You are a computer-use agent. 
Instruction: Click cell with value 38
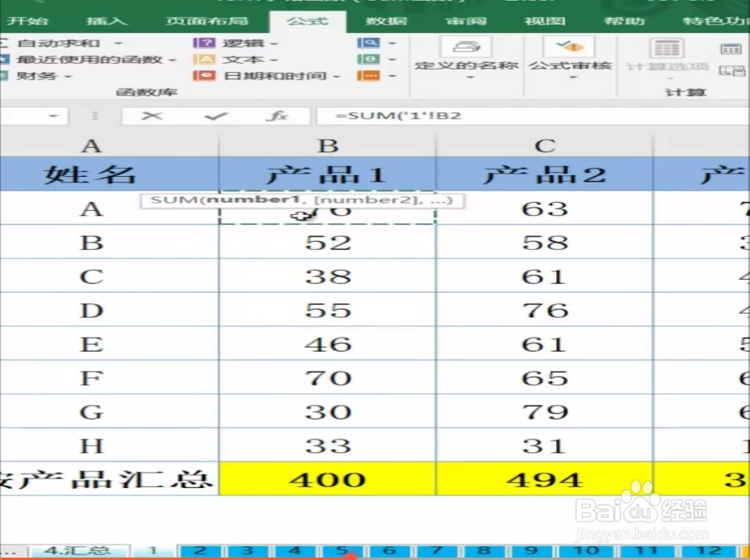coord(327,276)
